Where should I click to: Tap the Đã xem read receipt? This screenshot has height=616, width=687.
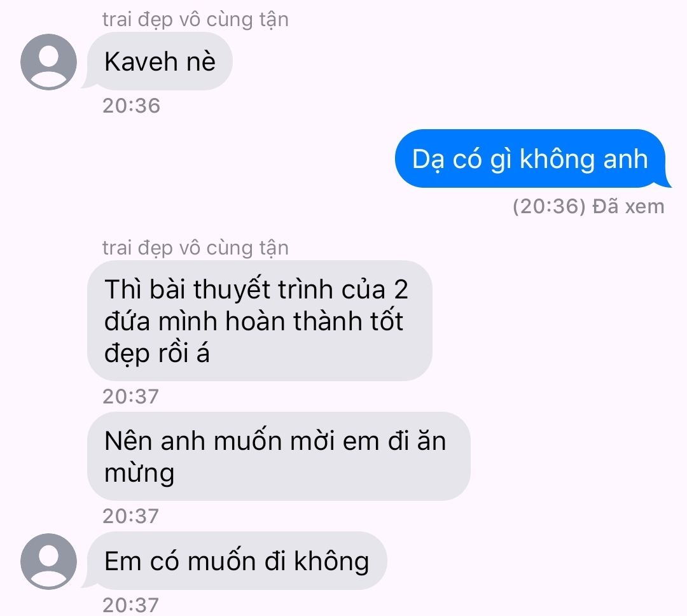(628, 207)
